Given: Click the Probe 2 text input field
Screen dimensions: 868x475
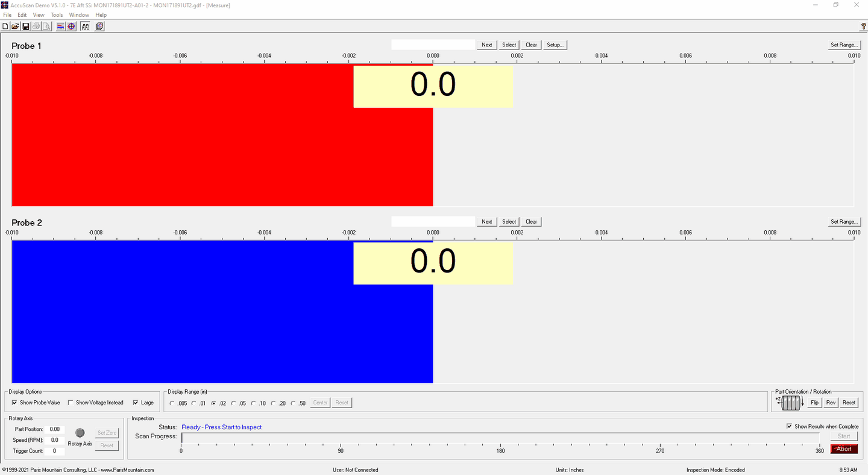Looking at the screenshot, I should [433, 222].
